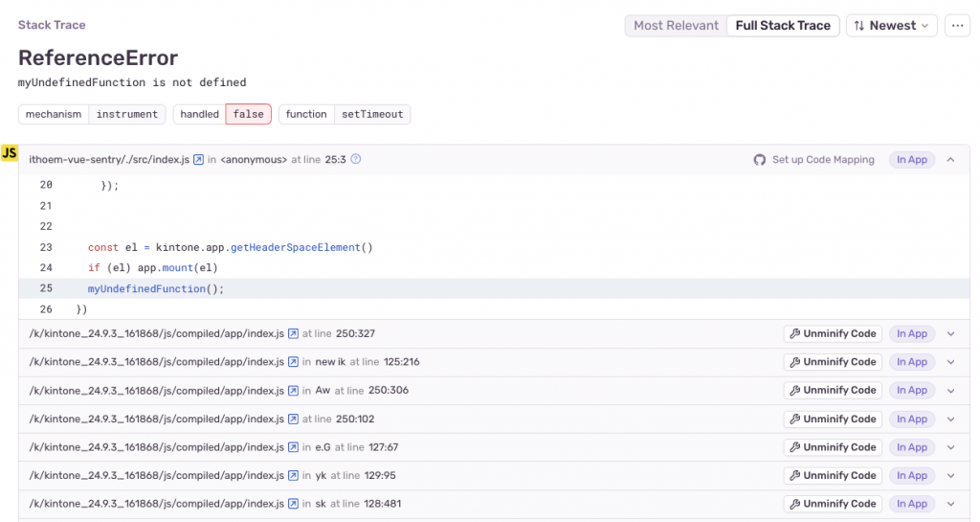
Task: Unminify Code for the sk frame
Action: [833, 504]
